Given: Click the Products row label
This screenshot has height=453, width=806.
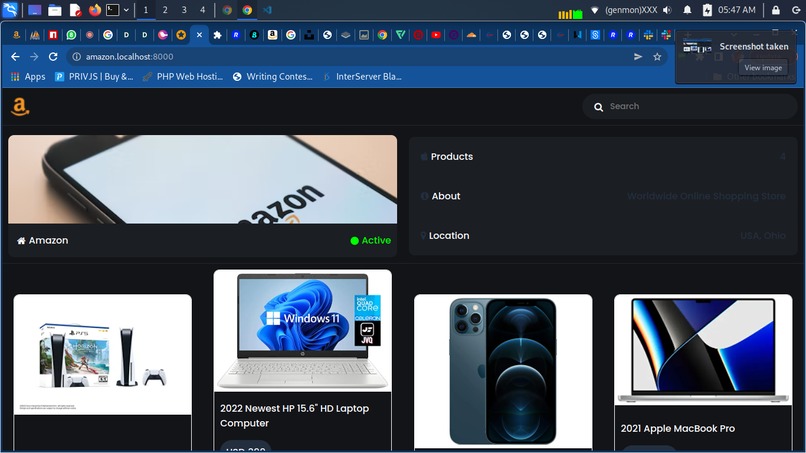Looking at the screenshot, I should [x=452, y=156].
